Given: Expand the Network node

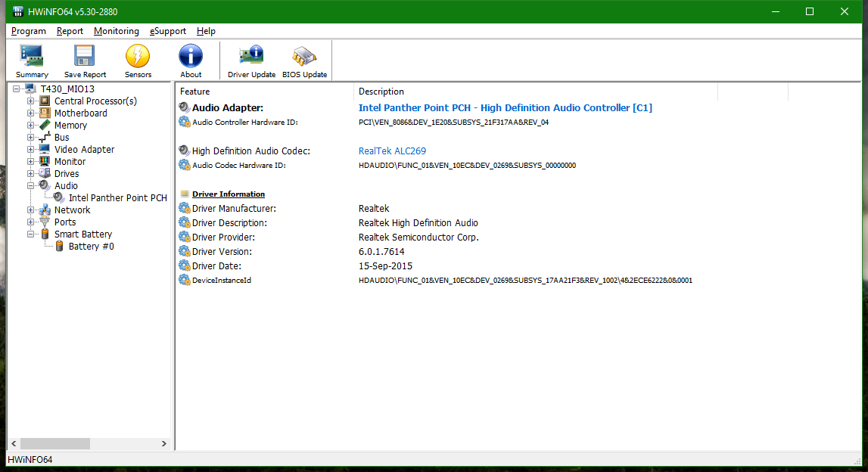Looking at the screenshot, I should pos(31,210).
